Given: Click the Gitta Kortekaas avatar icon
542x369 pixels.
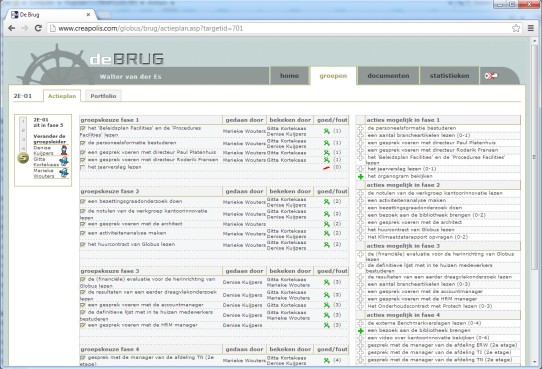Looking at the screenshot, I should point(64,161).
